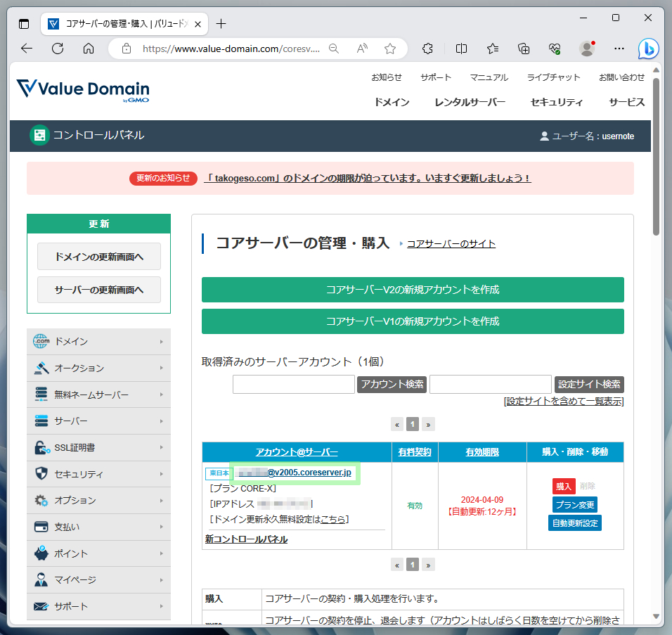
Task: Open the zoom control in address bar
Action: pos(333,49)
